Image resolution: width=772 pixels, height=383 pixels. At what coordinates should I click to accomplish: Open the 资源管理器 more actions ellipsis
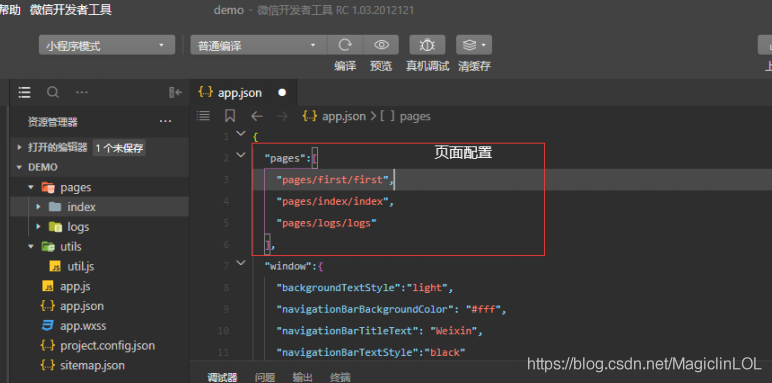pyautogui.click(x=165, y=122)
